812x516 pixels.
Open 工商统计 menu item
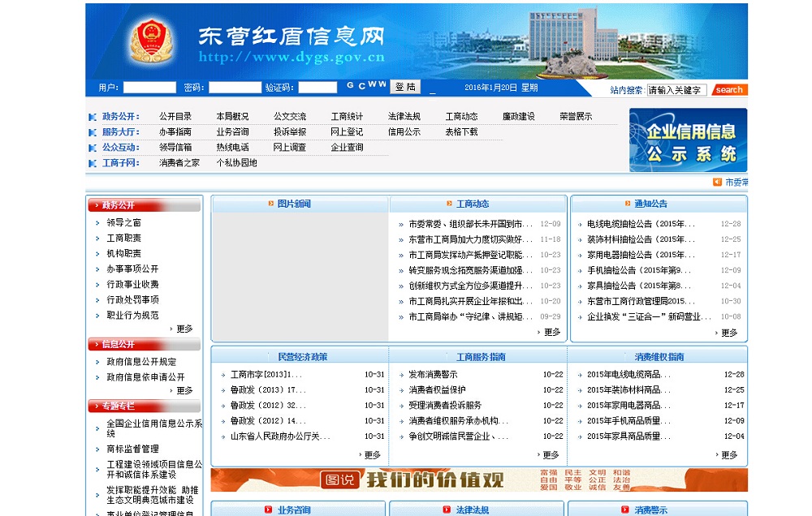pos(347,117)
